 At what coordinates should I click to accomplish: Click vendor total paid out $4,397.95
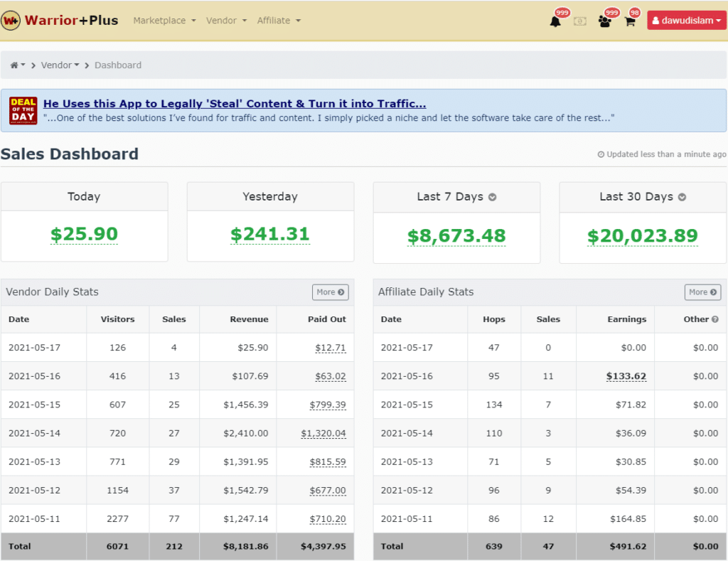[323, 547]
